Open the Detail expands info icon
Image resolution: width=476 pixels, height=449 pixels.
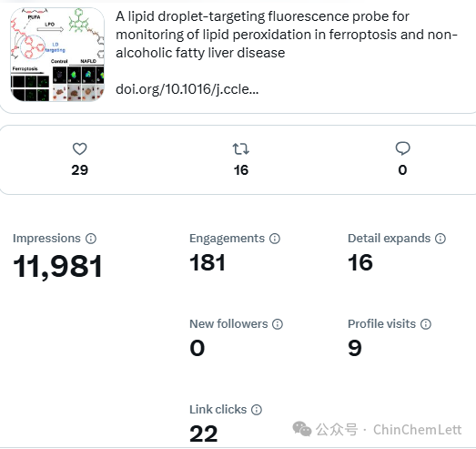(x=441, y=239)
